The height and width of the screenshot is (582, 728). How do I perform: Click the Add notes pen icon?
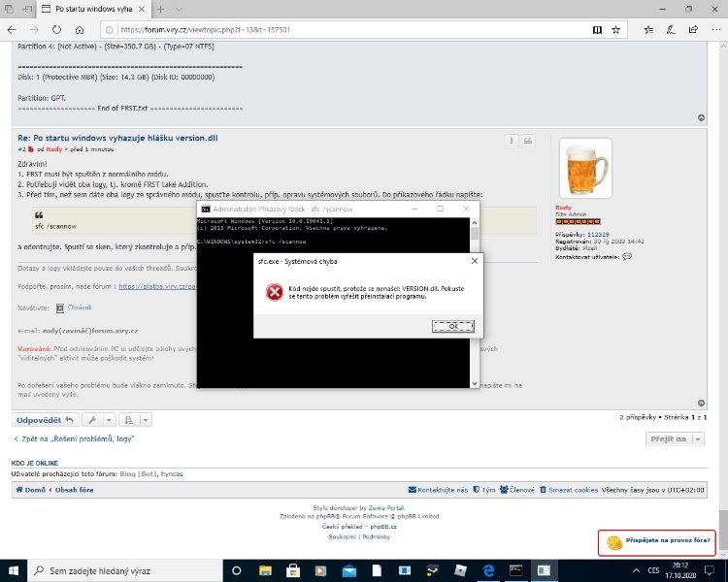coord(671,30)
